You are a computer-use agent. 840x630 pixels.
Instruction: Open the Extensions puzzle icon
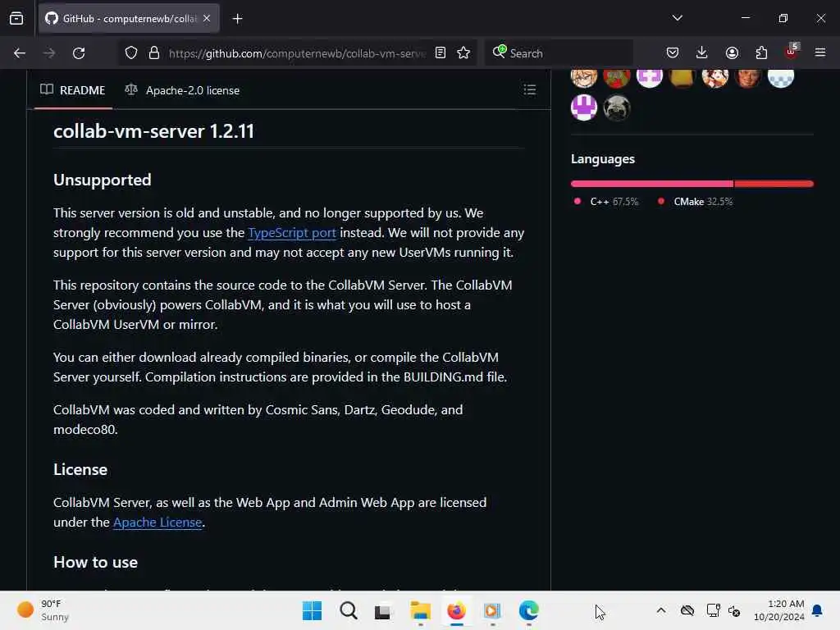pos(761,52)
